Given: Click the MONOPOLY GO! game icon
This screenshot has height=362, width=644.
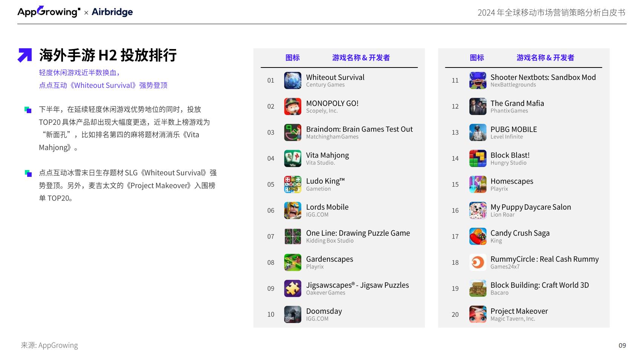Looking at the screenshot, I should 293,106.
